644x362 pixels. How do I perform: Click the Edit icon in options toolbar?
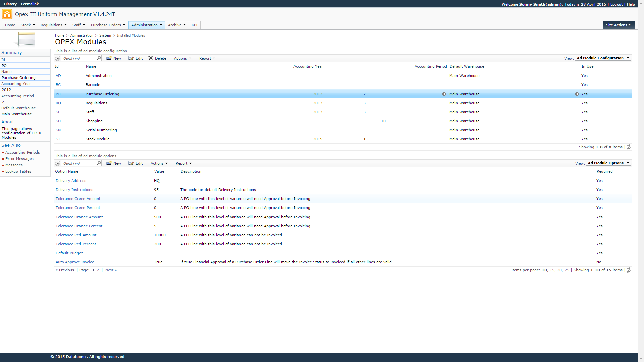click(x=131, y=163)
